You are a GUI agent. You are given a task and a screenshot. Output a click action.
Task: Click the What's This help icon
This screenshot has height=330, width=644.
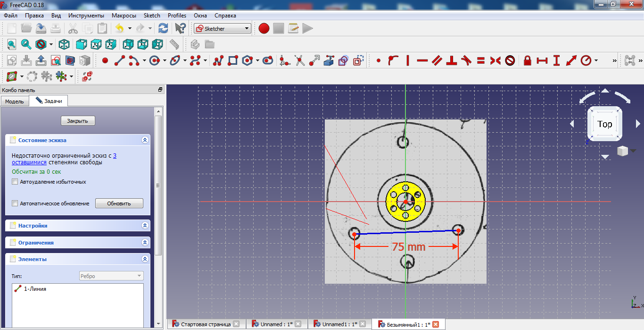point(181,28)
